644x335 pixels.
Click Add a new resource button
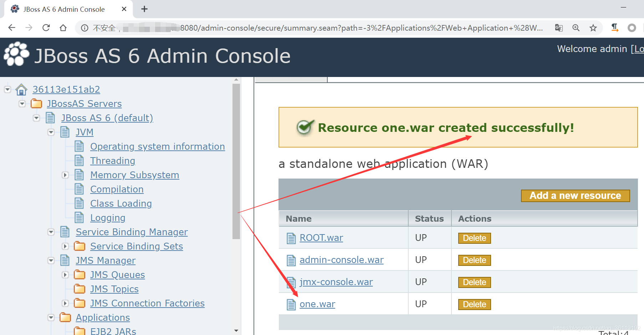tap(575, 196)
